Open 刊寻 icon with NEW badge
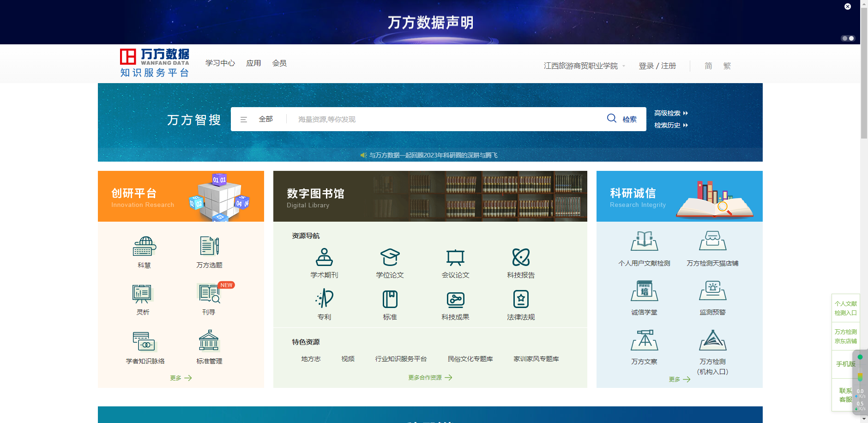Screen dimensions: 868x423 coord(209,293)
